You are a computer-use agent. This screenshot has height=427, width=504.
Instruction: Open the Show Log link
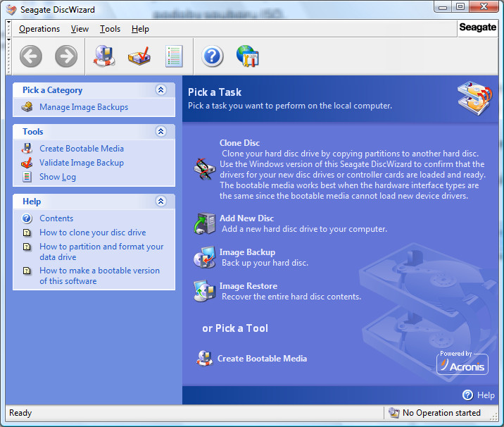(58, 177)
